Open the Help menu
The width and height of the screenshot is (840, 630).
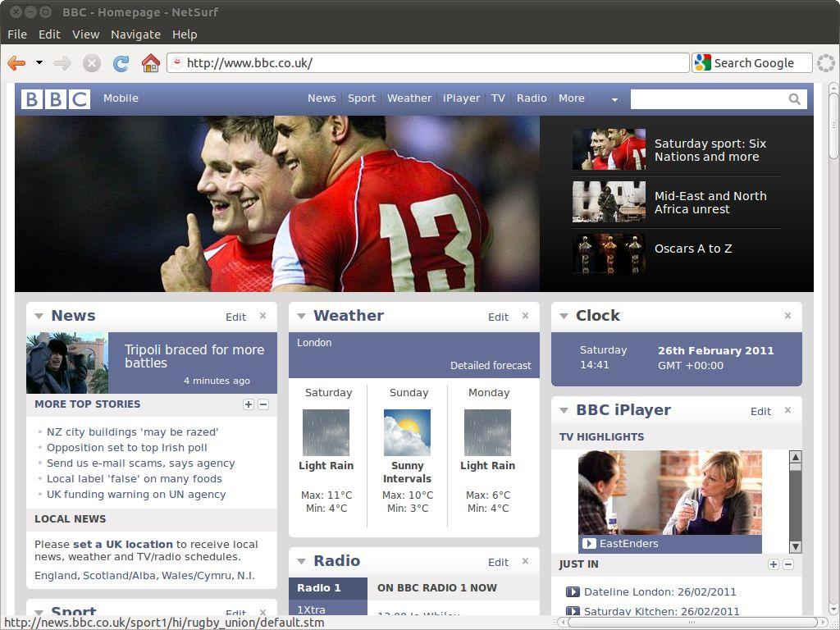185,34
